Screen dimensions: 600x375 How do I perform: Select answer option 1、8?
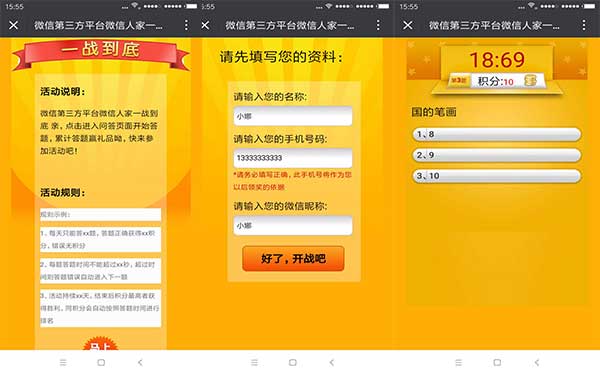[497, 134]
